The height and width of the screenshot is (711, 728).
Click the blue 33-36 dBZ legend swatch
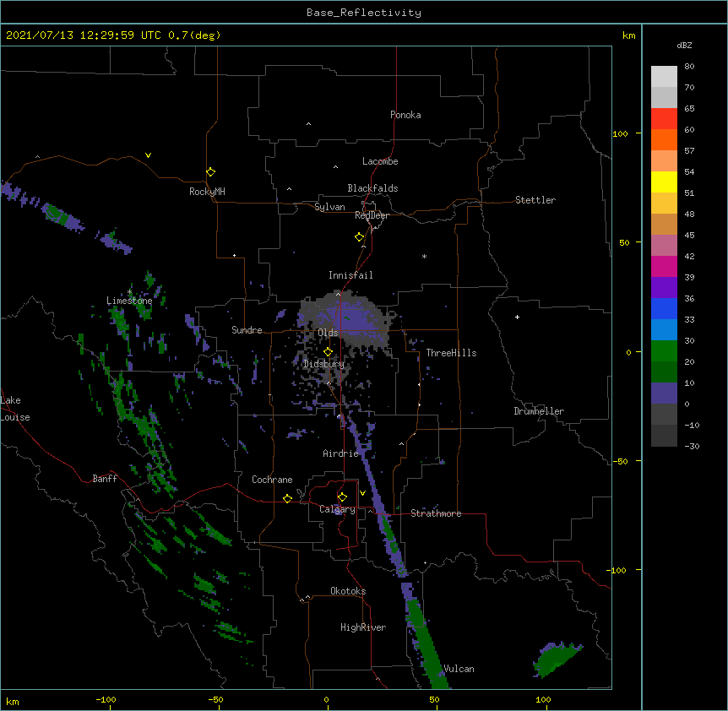664,308
